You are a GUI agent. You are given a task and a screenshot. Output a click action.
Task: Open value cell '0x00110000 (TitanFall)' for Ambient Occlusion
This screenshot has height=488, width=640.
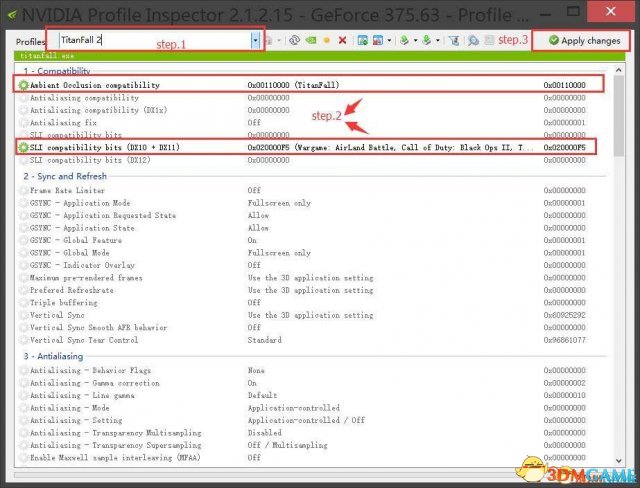pyautogui.click(x=293, y=85)
